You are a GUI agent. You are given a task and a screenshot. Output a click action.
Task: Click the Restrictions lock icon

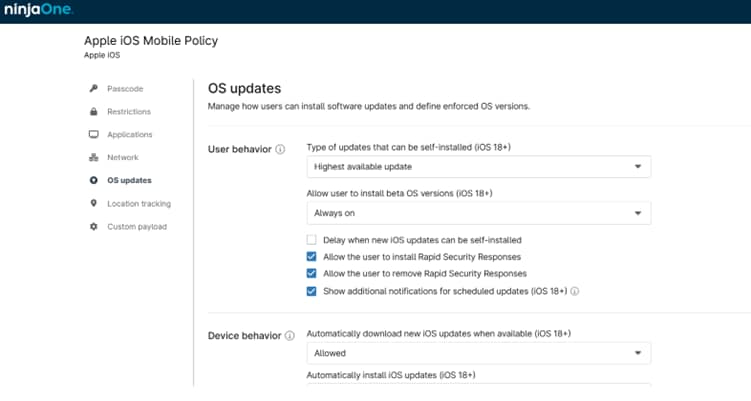pos(93,112)
